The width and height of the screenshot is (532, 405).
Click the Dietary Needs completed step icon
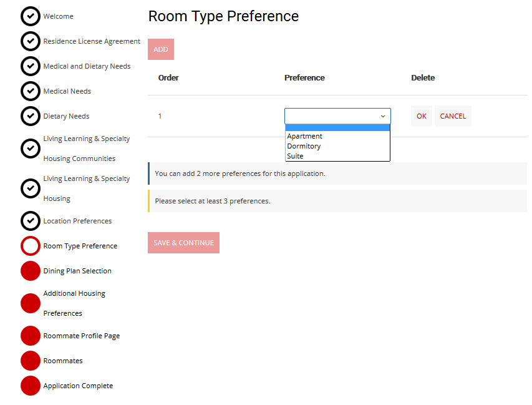tap(31, 116)
